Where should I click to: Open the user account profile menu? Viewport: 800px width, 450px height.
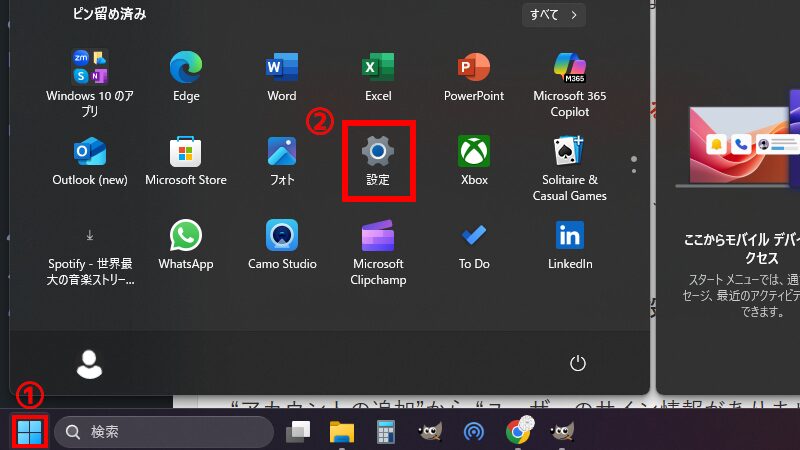(90, 364)
